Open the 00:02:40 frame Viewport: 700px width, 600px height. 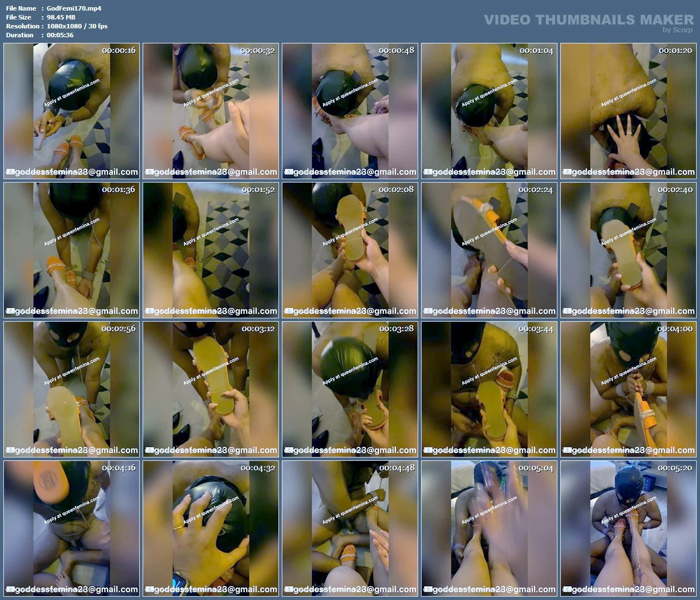click(628, 250)
